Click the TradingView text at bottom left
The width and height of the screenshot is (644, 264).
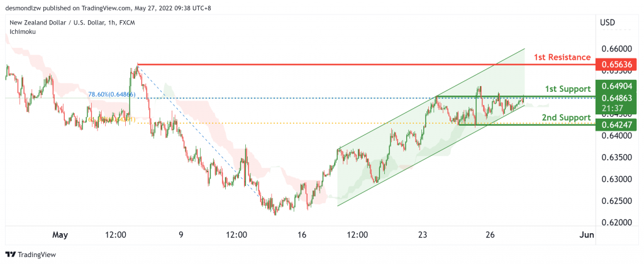(x=36, y=255)
